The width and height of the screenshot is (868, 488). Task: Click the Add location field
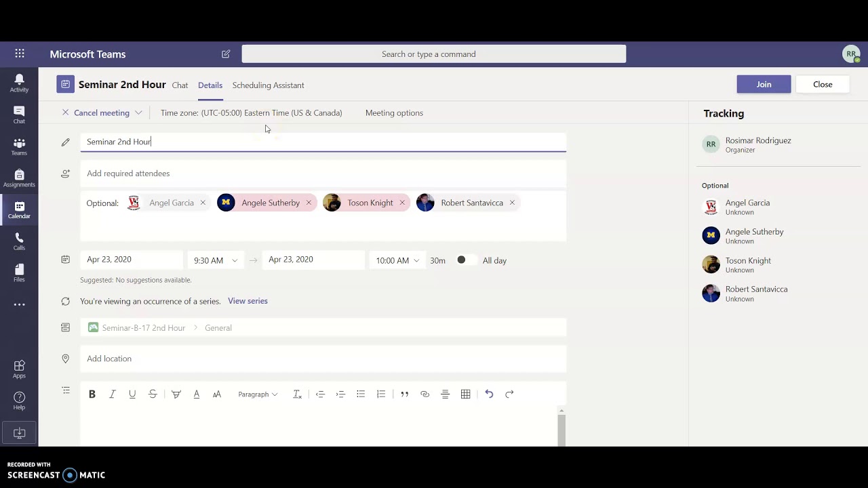coord(323,359)
